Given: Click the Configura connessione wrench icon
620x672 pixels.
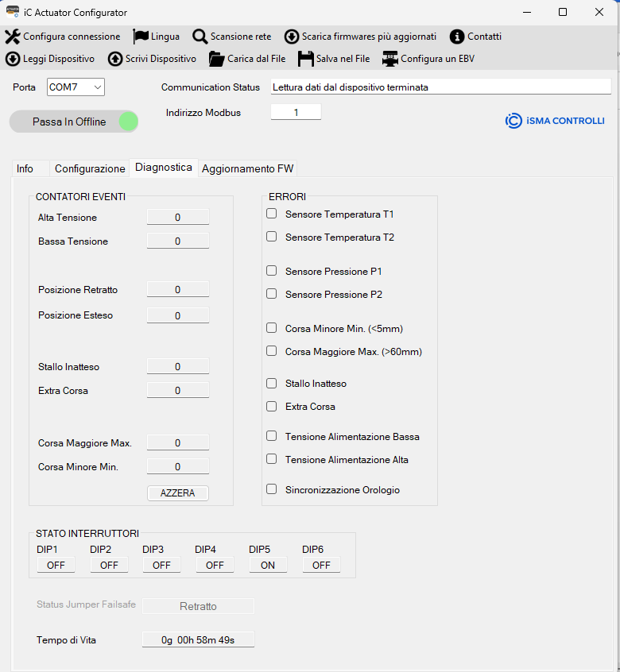Looking at the screenshot, I should tap(13, 37).
